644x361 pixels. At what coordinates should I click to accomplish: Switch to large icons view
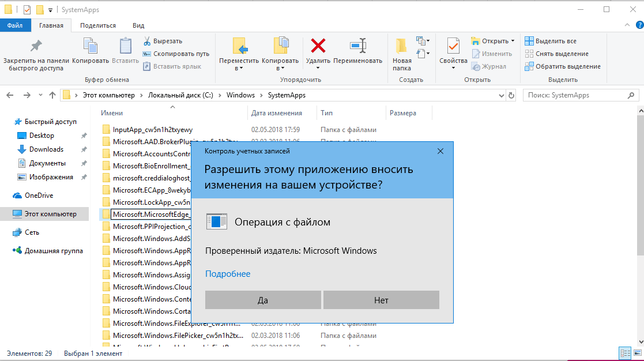pyautogui.click(x=638, y=353)
